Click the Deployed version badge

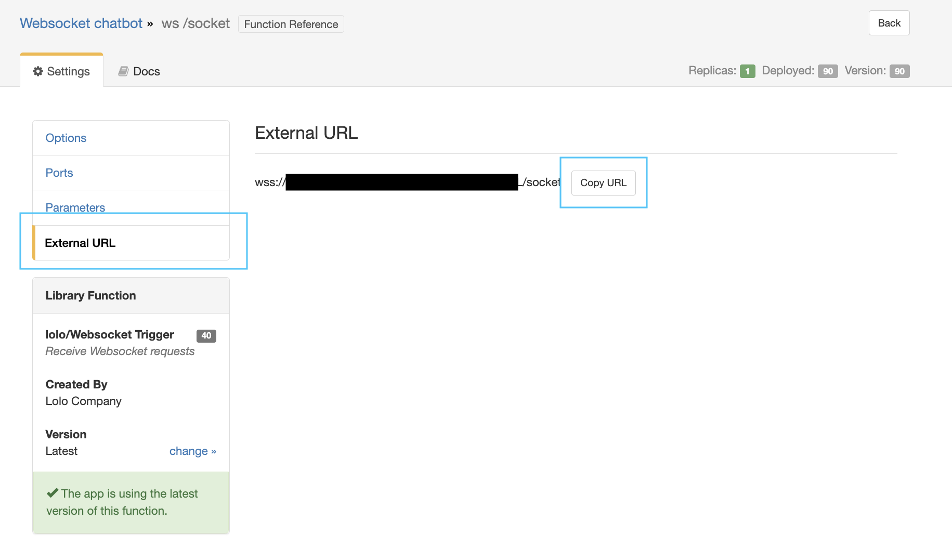(x=828, y=71)
